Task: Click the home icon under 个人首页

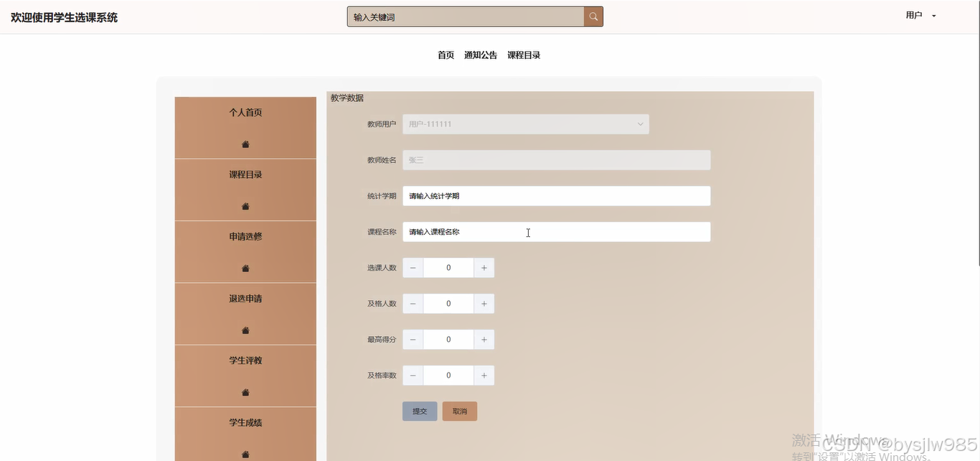Action: [245, 144]
